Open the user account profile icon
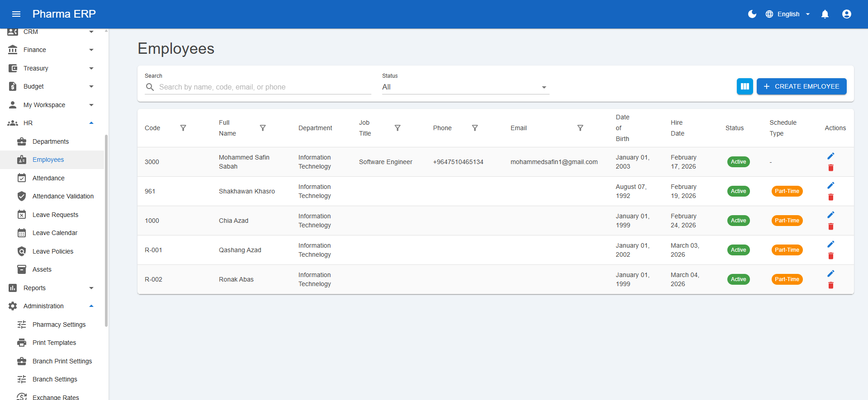Viewport: 868px width, 400px height. click(846, 14)
